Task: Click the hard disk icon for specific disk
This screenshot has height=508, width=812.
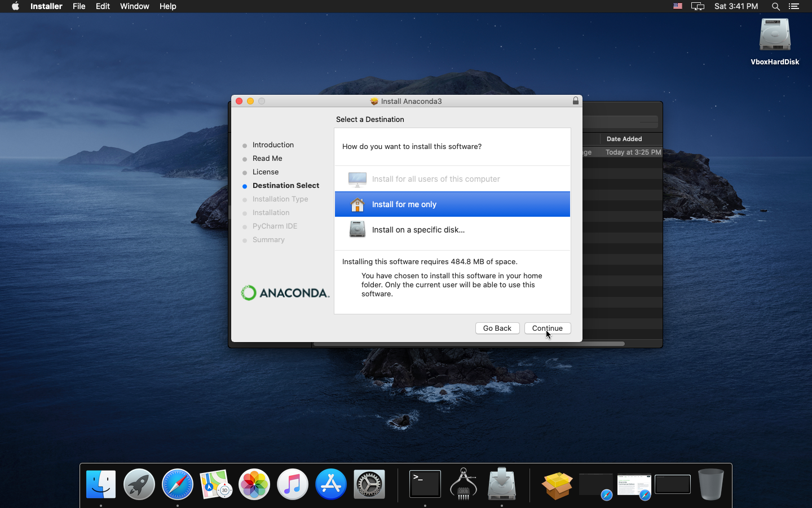Action: [358, 230]
